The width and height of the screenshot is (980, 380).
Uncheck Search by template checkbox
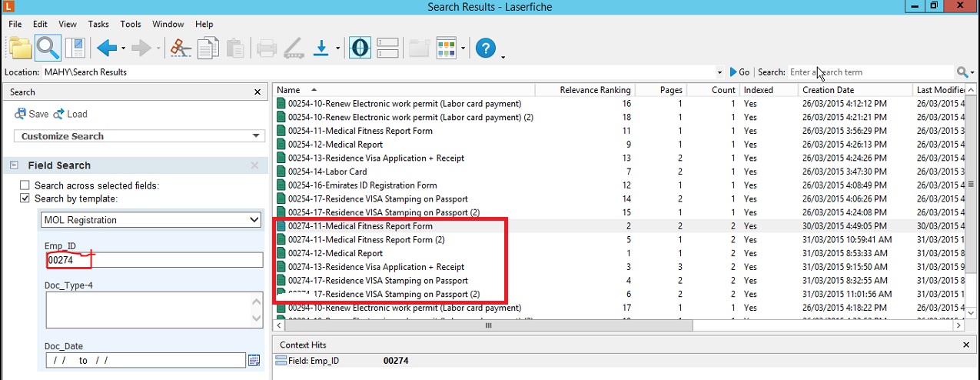[25, 198]
